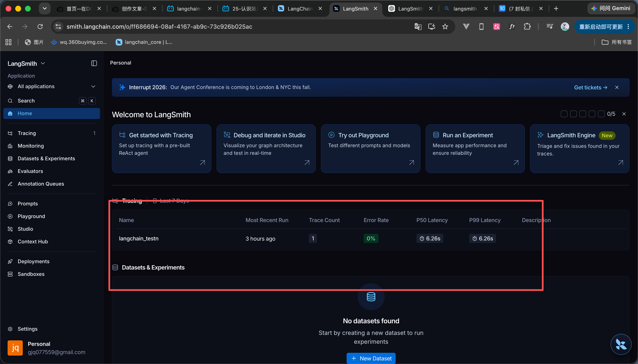638x364 pixels.
Task: Switch to the 25-认识消 browser tab
Action: click(x=245, y=9)
